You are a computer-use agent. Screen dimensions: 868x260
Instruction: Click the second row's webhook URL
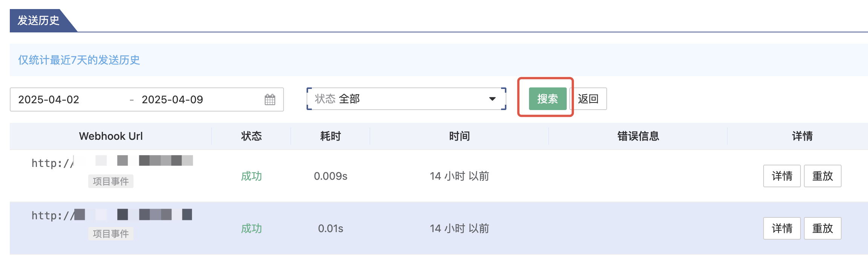coord(112,215)
